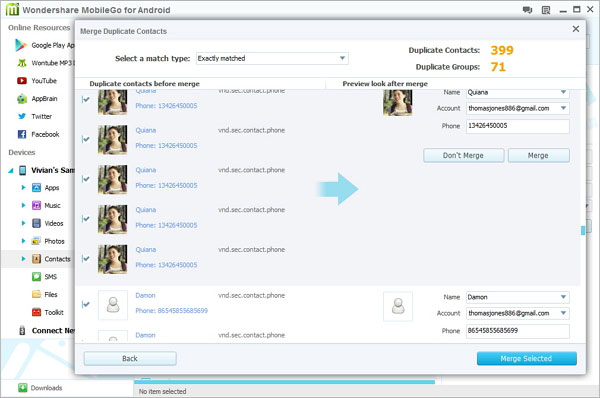Uncheck the second Quiana duplicate contact

pos(86,139)
